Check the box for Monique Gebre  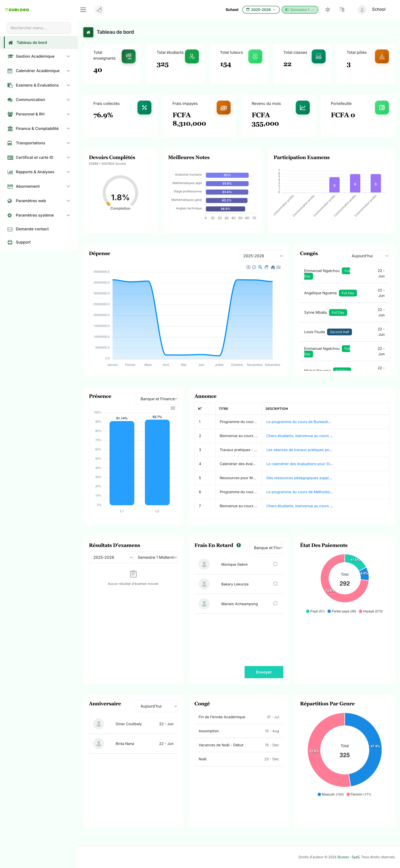click(x=275, y=564)
